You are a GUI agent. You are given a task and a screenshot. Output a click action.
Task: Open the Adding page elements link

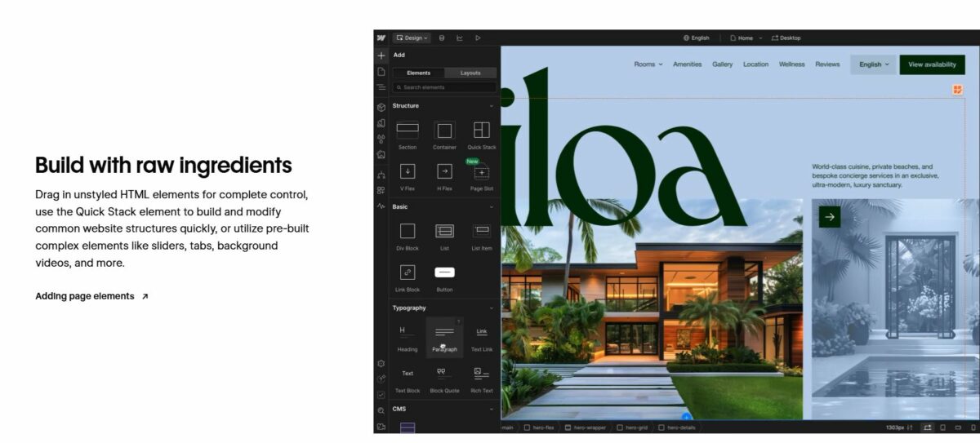[91, 296]
